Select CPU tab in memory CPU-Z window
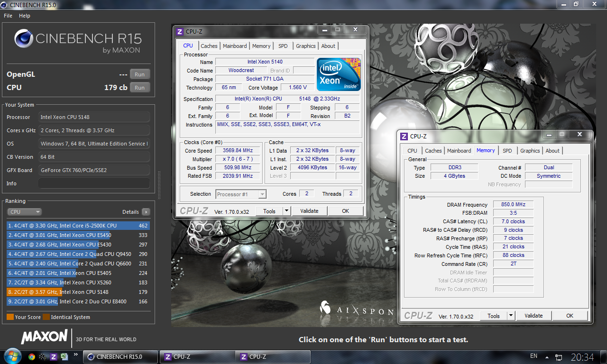 point(412,151)
